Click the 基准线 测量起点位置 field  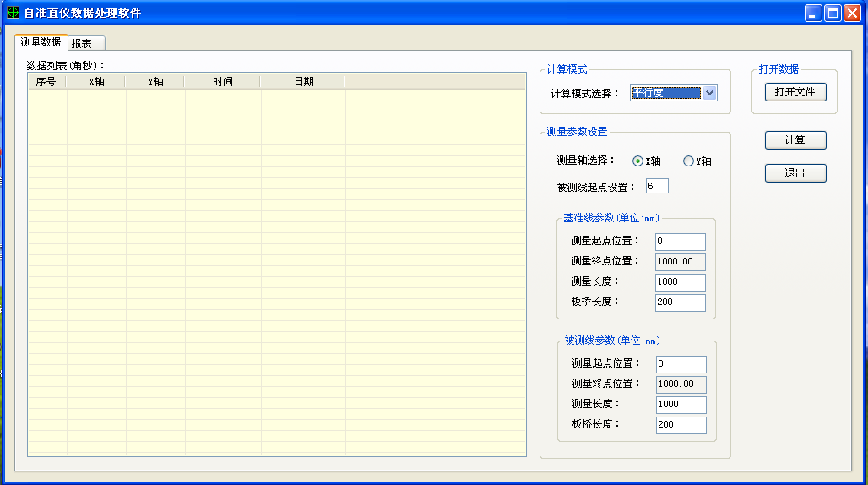coord(681,242)
